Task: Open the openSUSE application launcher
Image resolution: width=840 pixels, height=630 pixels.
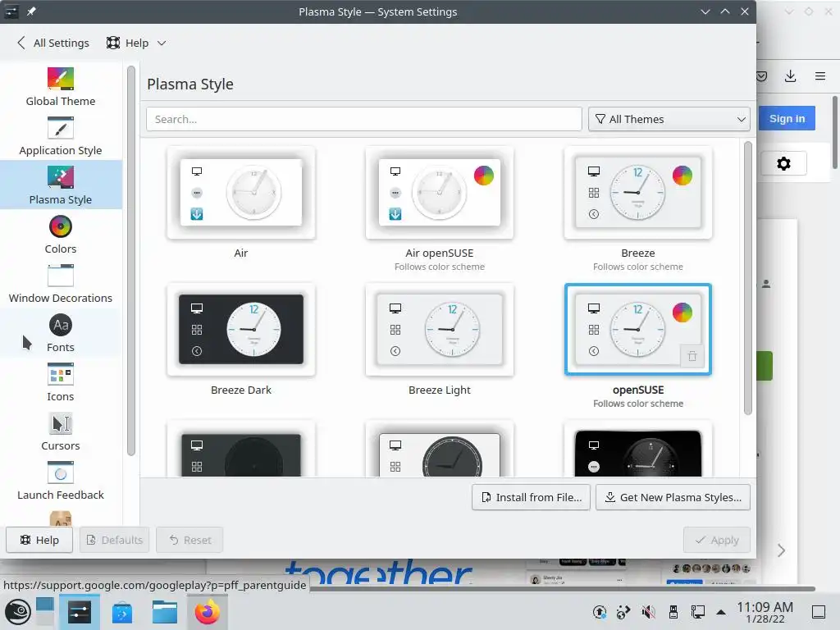Action: (x=18, y=612)
